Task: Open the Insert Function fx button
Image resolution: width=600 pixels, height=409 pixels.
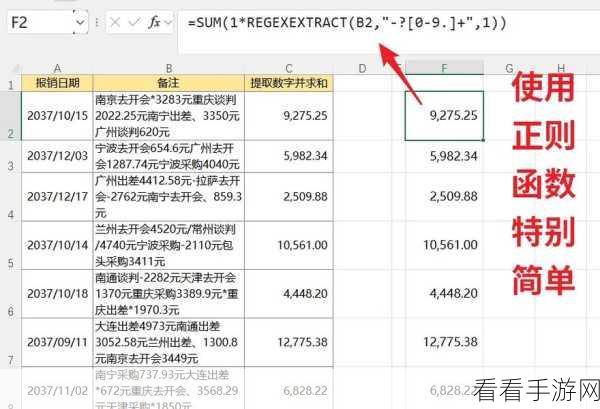Action: pos(154,23)
